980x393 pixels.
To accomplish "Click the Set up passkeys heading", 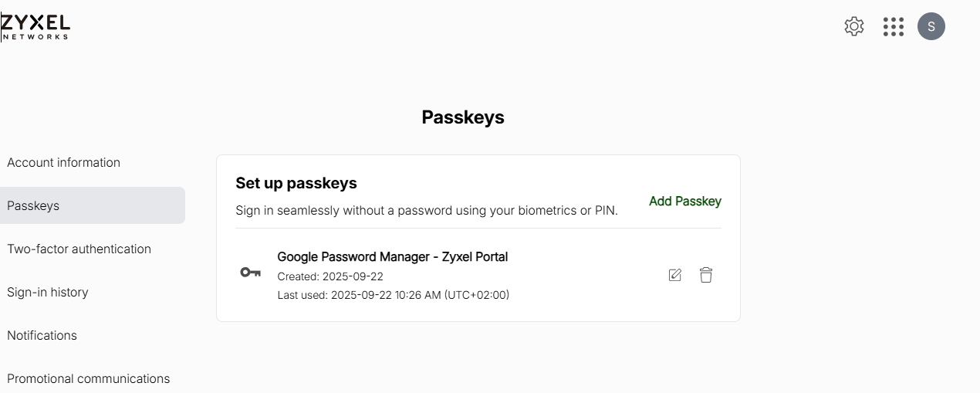I will 296,183.
